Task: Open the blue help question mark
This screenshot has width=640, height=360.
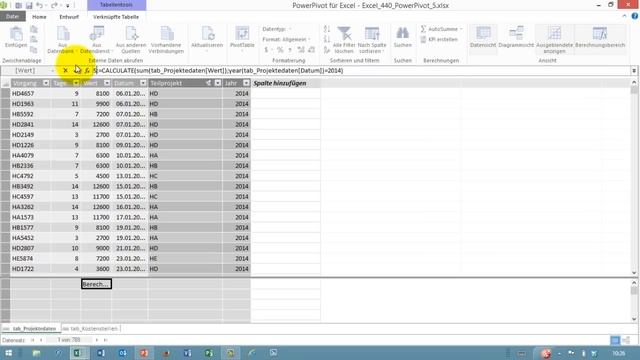Action: [x=634, y=16]
